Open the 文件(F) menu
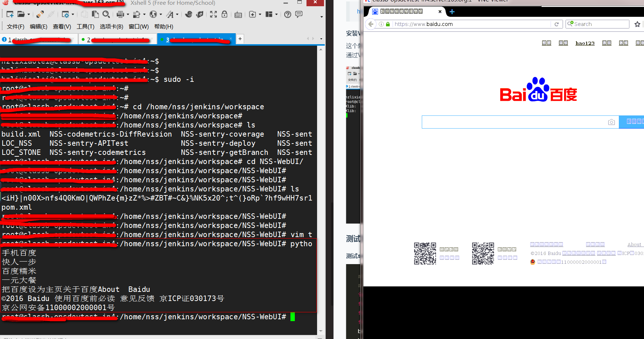This screenshot has width=644, height=339. 16,26
